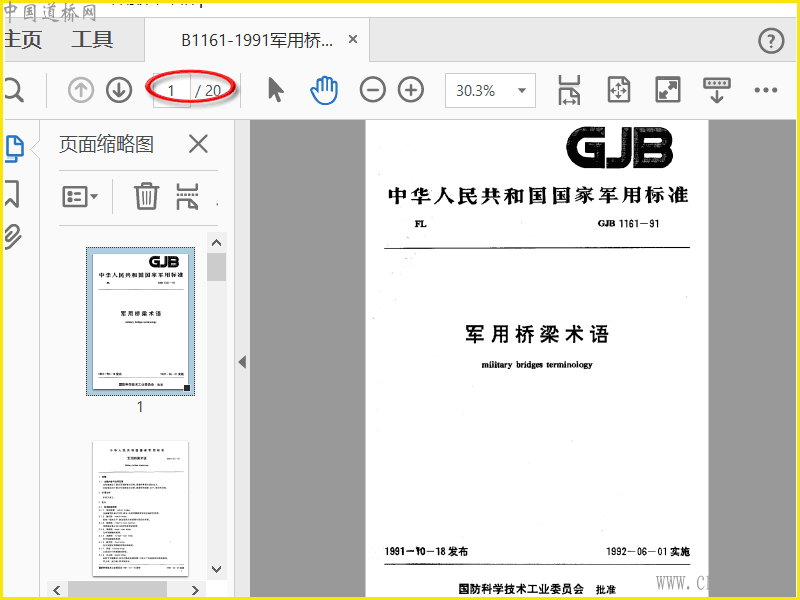Open more tools ellipsis menu

click(x=766, y=90)
